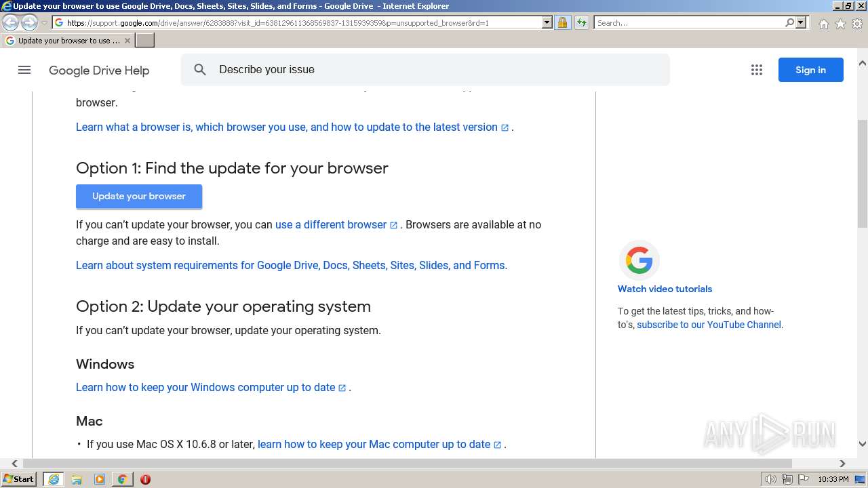
Task: Open the recent pages dropdown arrow
Action: 45,23
